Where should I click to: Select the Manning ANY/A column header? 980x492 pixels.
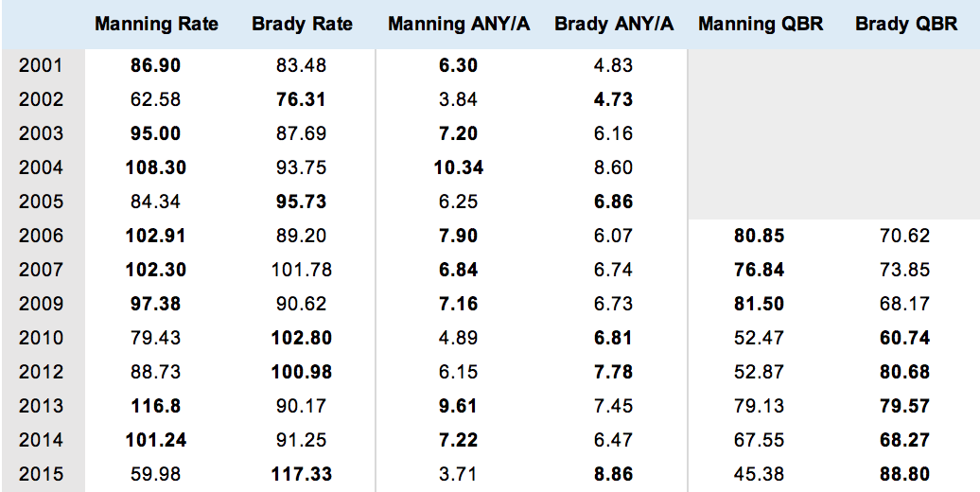(x=459, y=25)
